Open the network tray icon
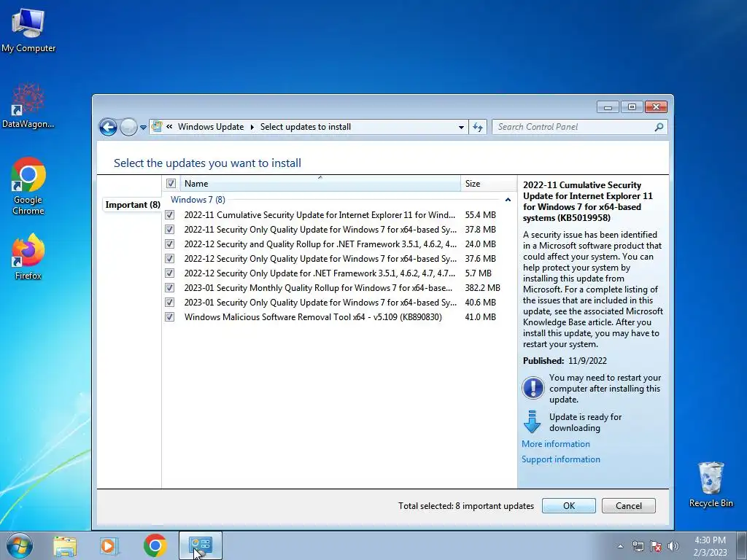 click(638, 546)
